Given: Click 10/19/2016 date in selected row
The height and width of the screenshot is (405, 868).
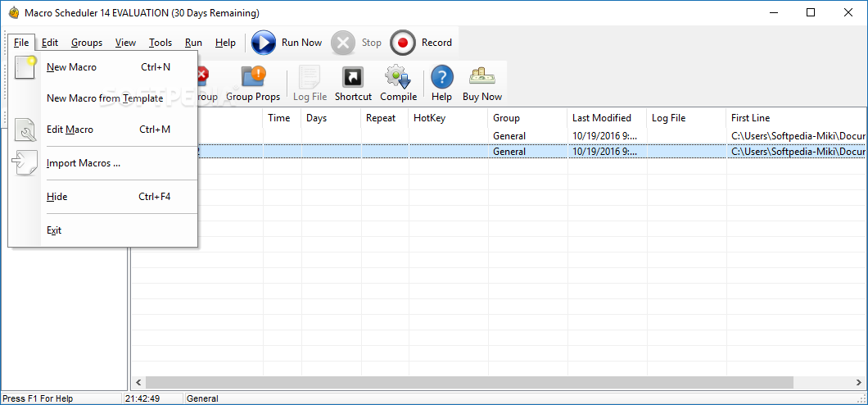Looking at the screenshot, I should tap(604, 151).
